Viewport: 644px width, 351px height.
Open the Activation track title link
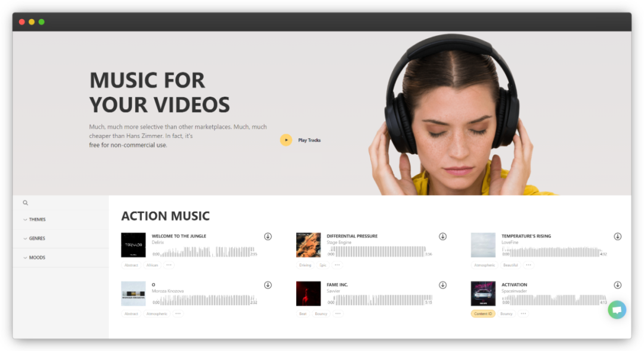514,285
